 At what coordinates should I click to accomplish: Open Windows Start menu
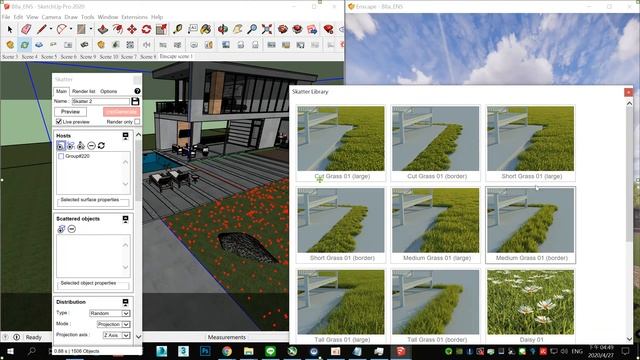point(10,351)
